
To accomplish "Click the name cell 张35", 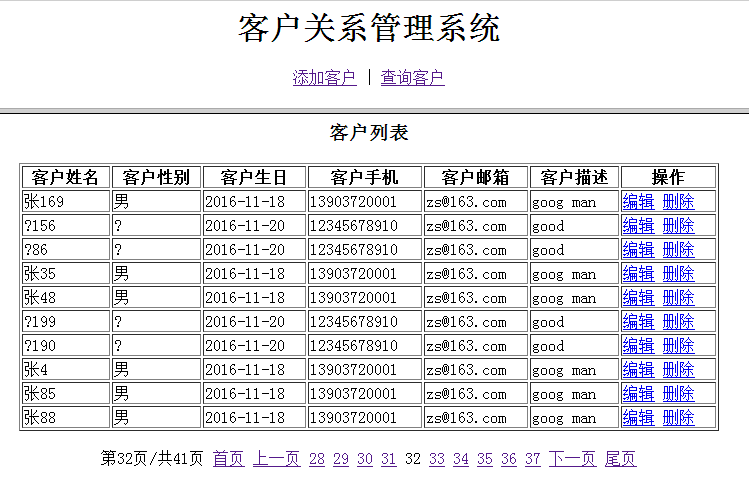I will (x=66, y=274).
